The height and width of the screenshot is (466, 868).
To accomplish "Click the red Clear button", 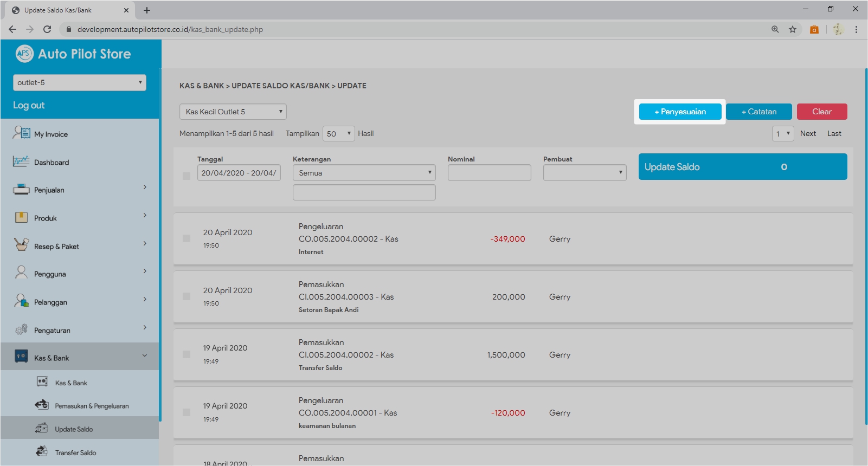I will 821,112.
